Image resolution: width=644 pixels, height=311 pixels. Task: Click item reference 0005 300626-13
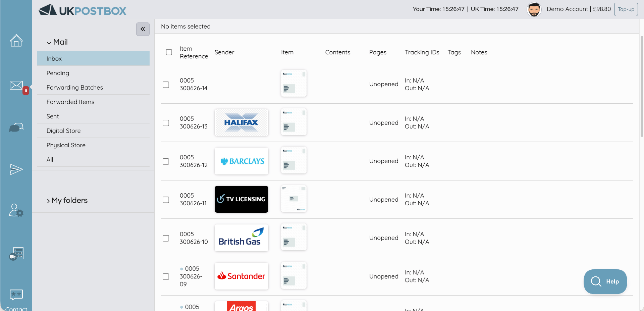(x=194, y=122)
